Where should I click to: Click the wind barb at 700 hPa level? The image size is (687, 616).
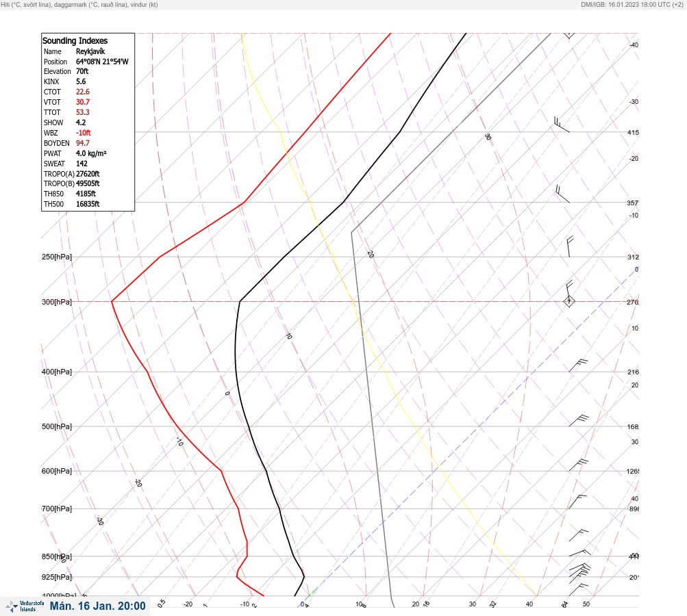click(577, 502)
